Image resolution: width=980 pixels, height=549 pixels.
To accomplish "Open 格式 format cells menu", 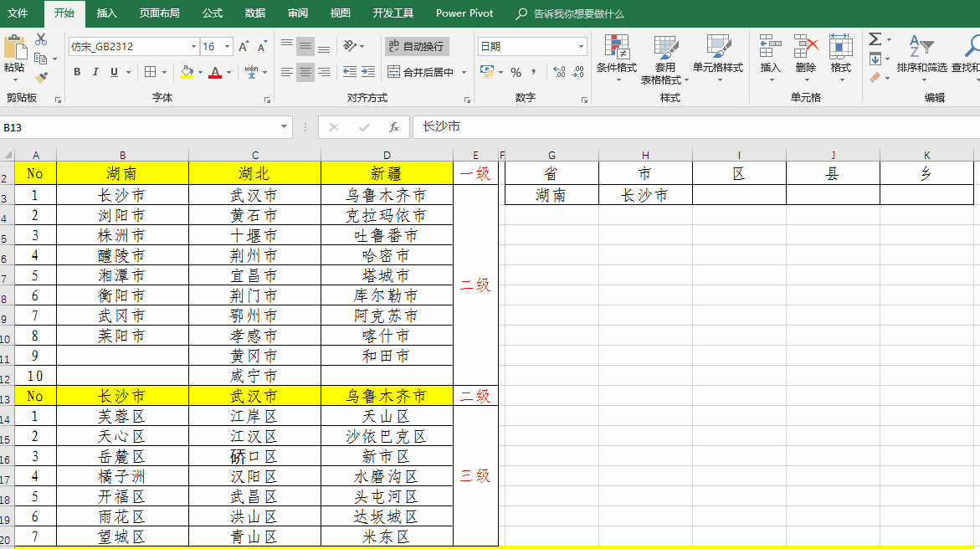I will [840, 59].
